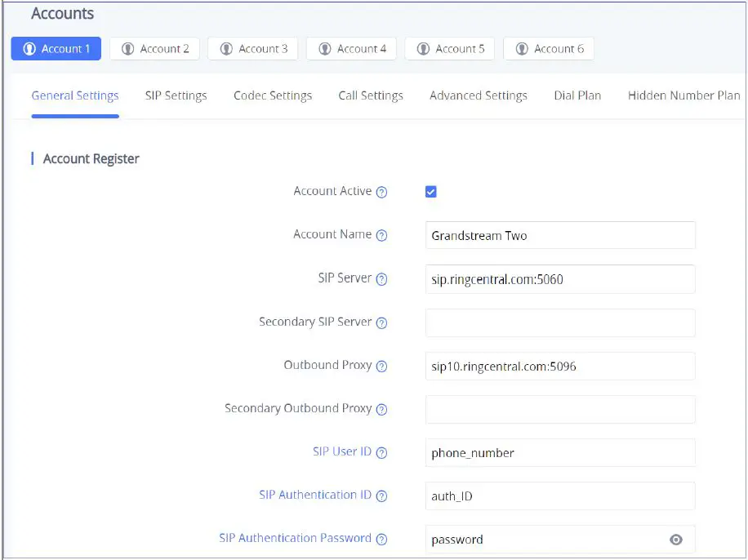Viewport: 748px width, 560px height.
Task: Click the help icon beside Account Name
Action: pyautogui.click(x=381, y=235)
